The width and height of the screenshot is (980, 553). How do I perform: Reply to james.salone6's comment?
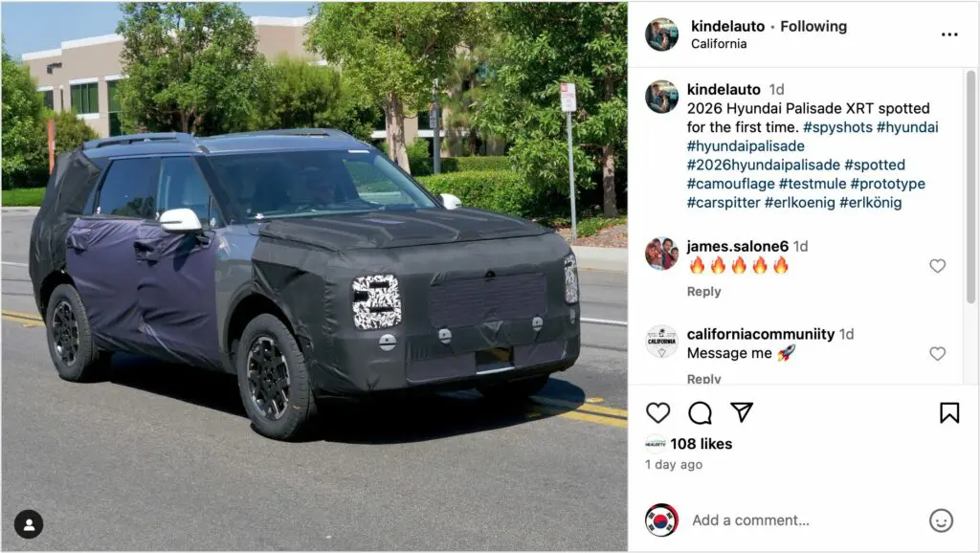[x=703, y=291]
